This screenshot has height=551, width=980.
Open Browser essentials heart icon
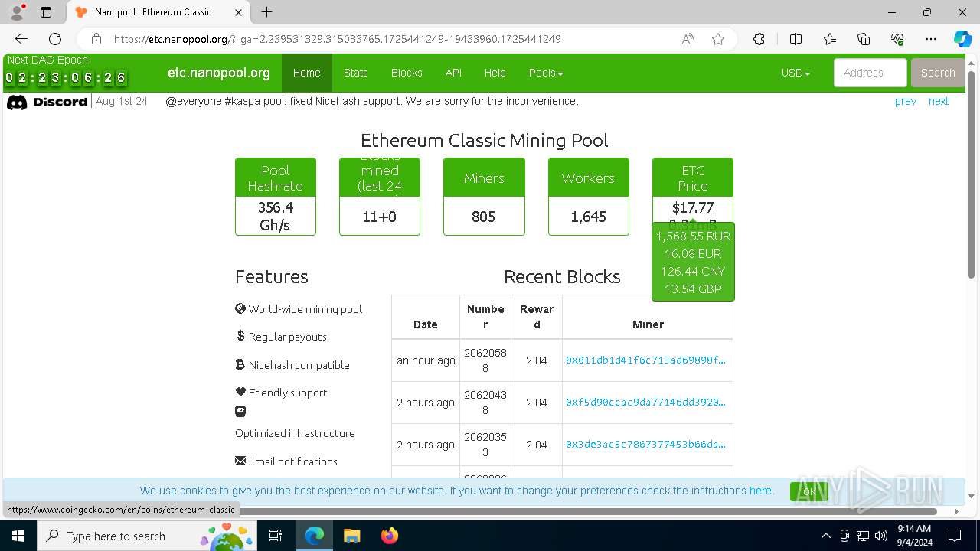pos(897,39)
